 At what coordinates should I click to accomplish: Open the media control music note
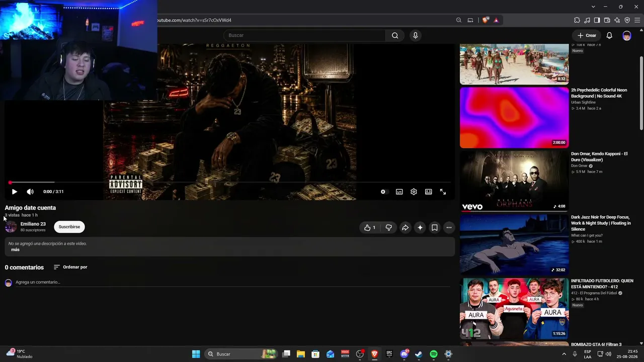587,20
